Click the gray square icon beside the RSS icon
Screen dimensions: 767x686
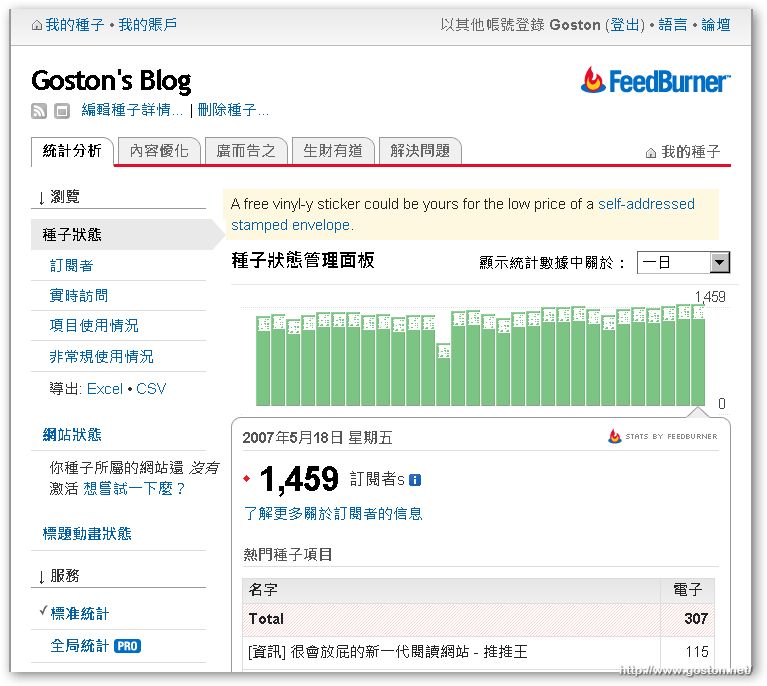pos(62,111)
